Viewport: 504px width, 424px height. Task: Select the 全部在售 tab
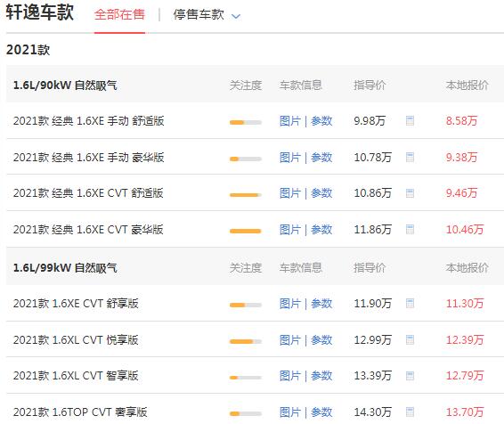pos(119,15)
